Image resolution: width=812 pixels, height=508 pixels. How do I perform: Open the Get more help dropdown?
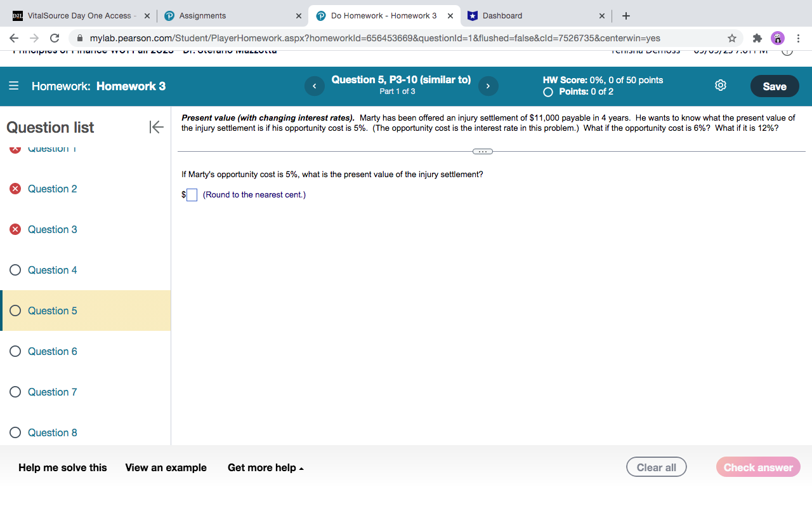tap(266, 467)
